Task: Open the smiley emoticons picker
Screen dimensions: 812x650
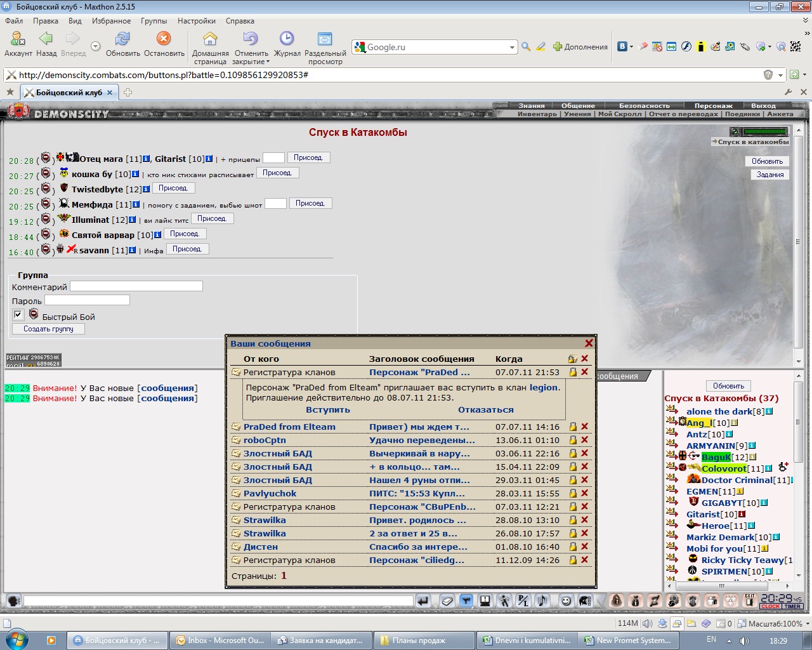Action: tap(566, 600)
